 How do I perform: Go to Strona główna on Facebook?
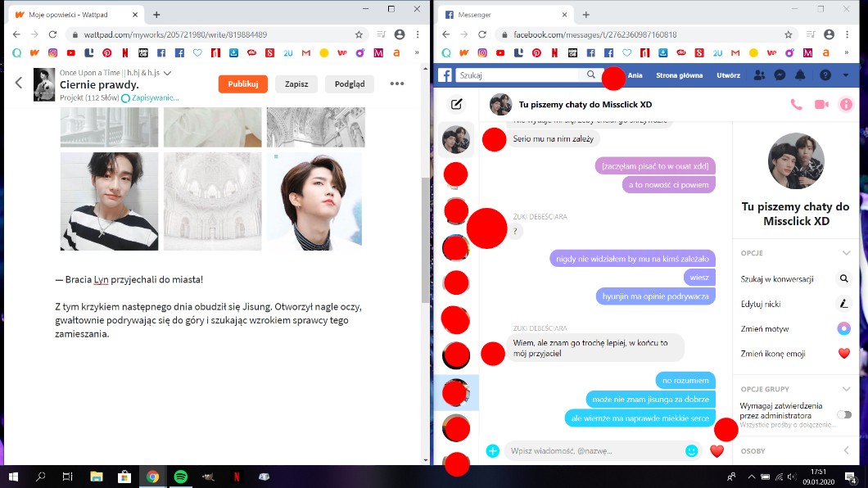click(x=679, y=75)
